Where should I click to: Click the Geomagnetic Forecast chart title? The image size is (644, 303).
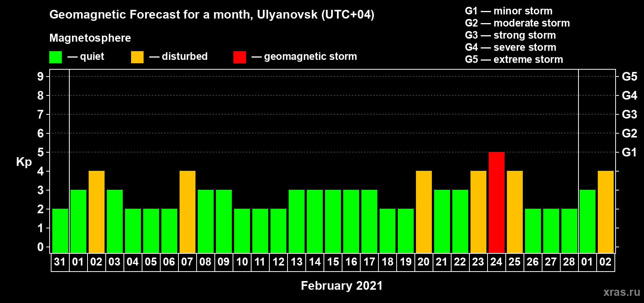pos(212,15)
